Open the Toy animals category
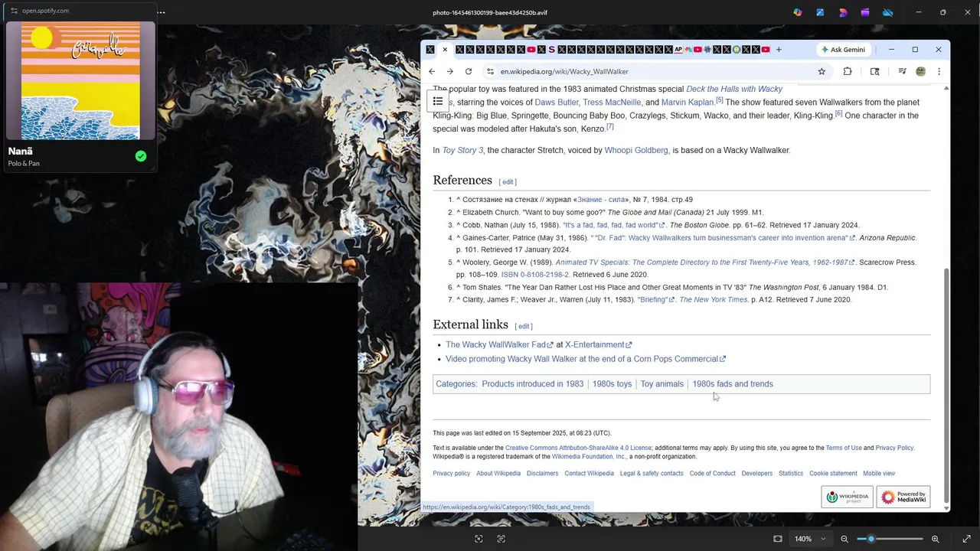Viewport: 980px width, 551px height. click(661, 384)
